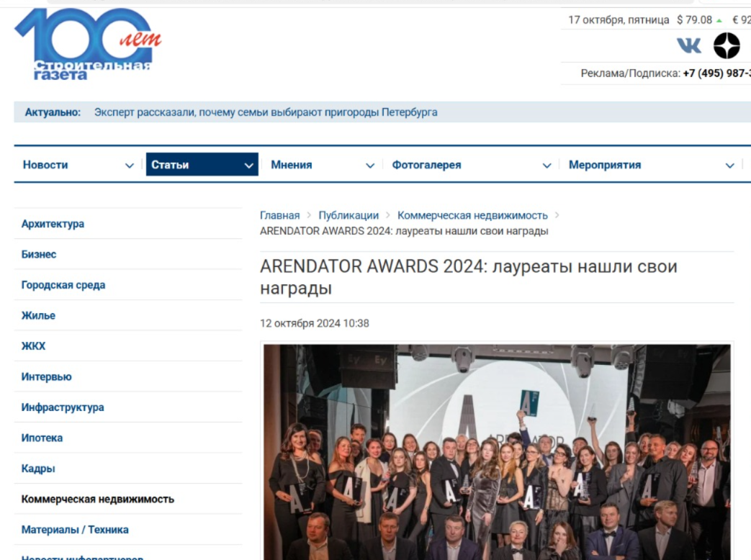Screen dimensions: 751x560
Task: Open the Мероприятия menu item
Action: pos(604,165)
